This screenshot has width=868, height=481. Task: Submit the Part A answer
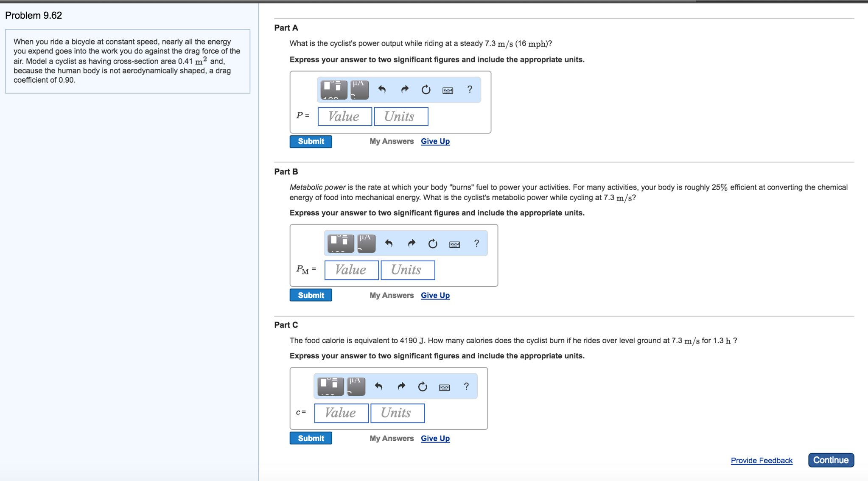[311, 141]
